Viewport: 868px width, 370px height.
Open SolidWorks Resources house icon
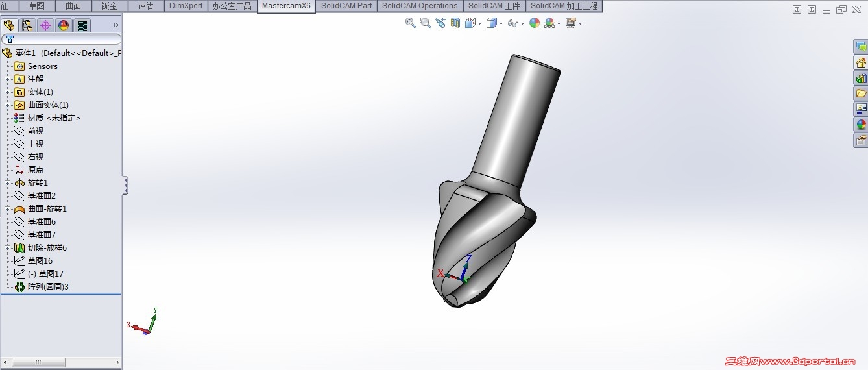(x=861, y=62)
